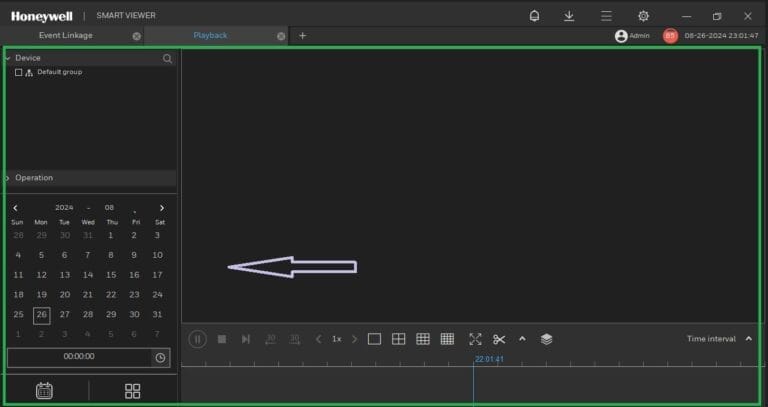Image resolution: width=768 pixels, height=407 pixels.
Task: Click the 22:01:41 timeline marker
Action: point(489,359)
